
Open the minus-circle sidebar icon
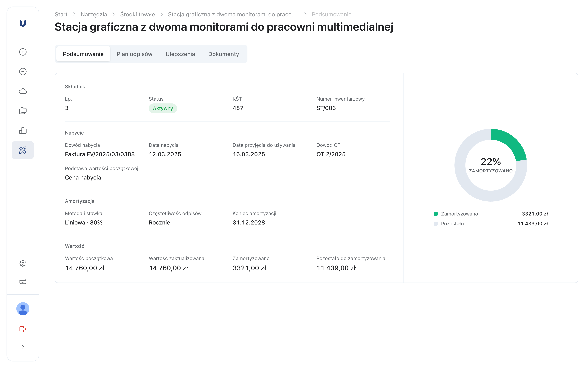point(23,72)
